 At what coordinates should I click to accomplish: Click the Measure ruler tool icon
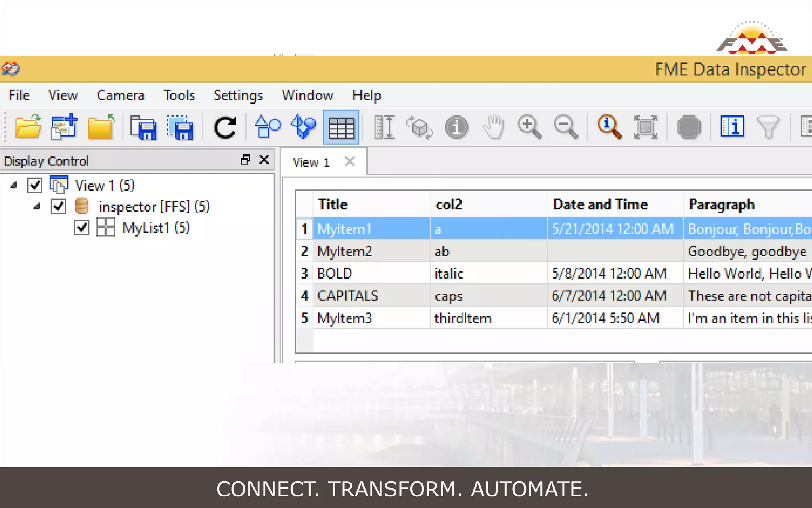[x=384, y=127]
